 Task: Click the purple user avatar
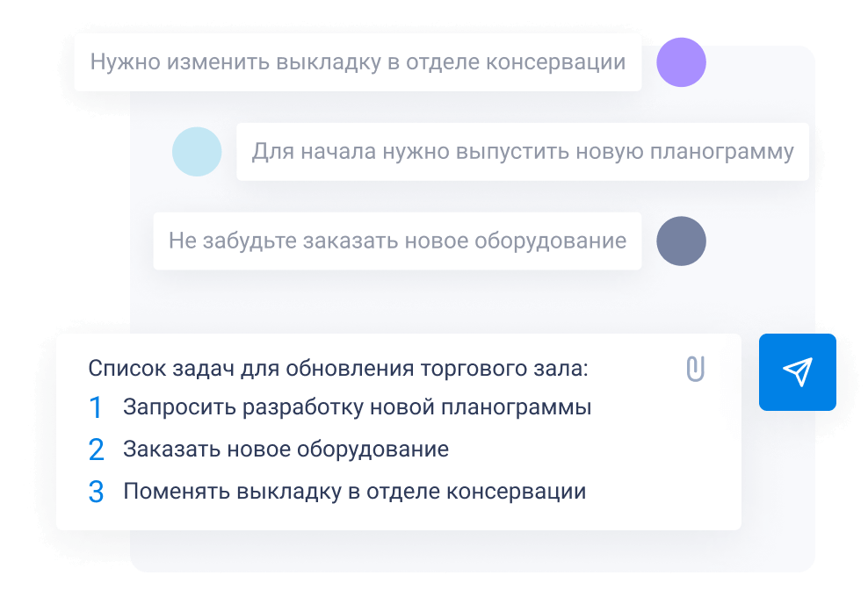pos(682,62)
